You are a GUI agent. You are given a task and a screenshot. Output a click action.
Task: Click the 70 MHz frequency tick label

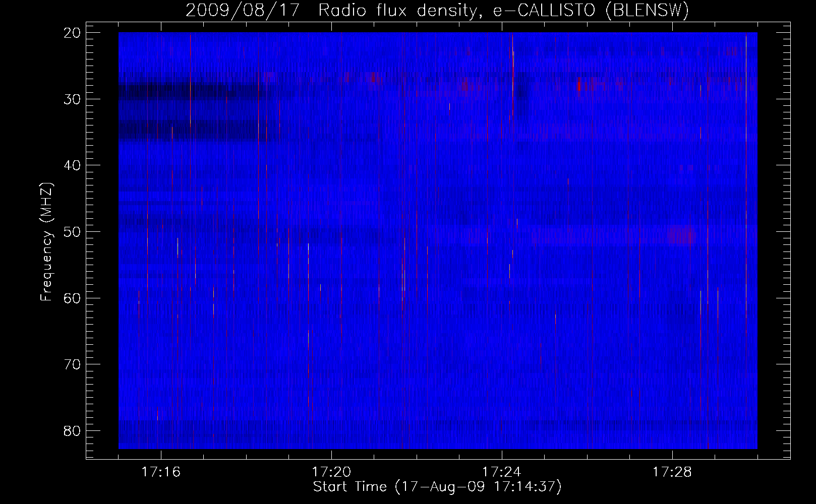73,364
